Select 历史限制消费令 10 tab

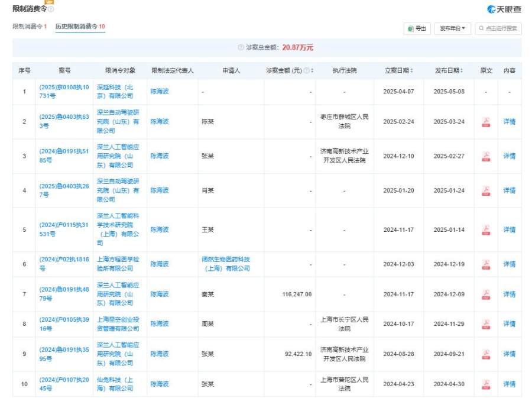[80, 27]
